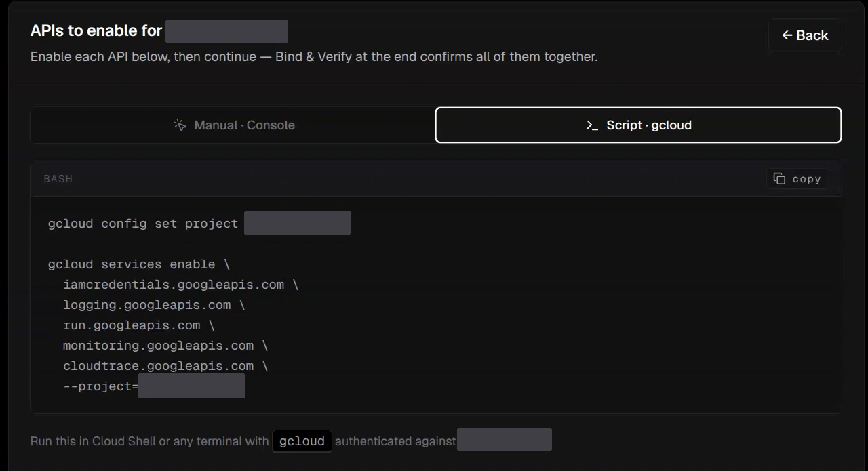
Task: Click the clipboard icon in copy button
Action: coord(780,179)
